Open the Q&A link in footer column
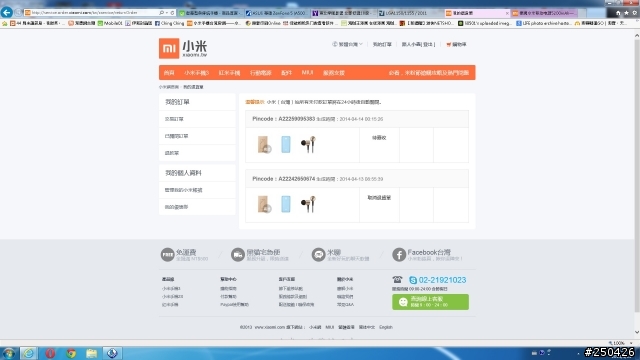640x360 pixels. point(345,305)
